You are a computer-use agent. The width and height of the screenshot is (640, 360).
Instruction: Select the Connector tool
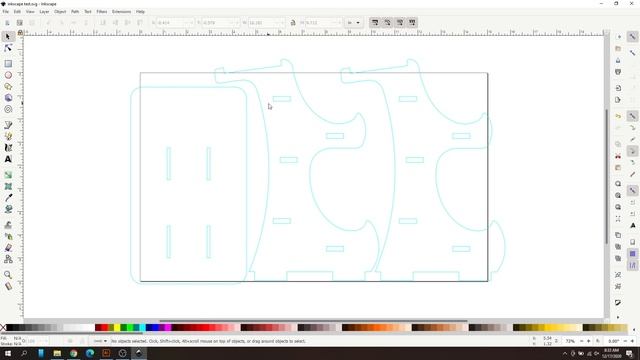8,259
